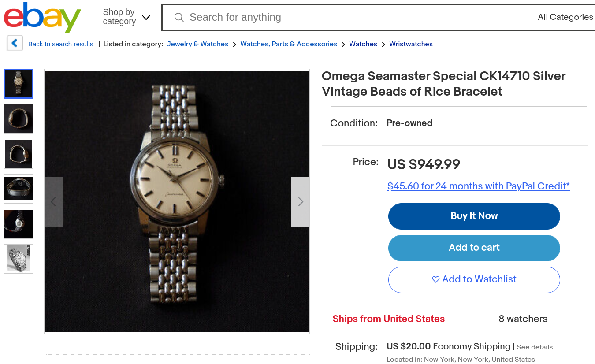Show next product image with right arrow
Image resolution: width=595 pixels, height=364 pixels.
pyautogui.click(x=300, y=202)
